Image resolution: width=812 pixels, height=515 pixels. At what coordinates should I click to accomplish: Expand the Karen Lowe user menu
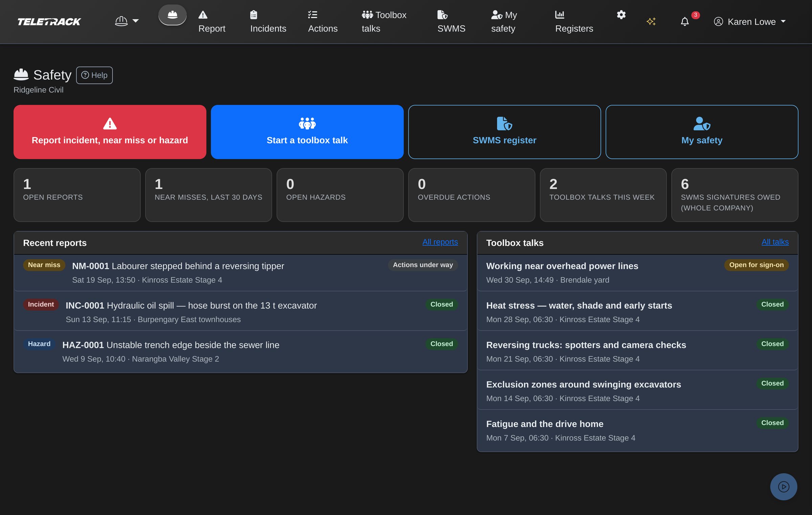(x=749, y=22)
